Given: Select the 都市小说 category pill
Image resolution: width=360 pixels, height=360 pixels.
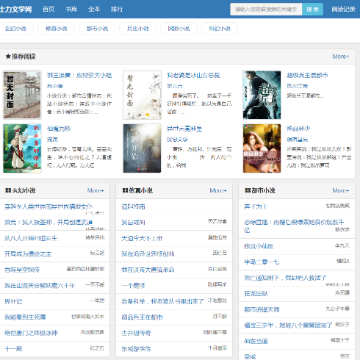Looking at the screenshot, I should [x=97, y=29].
